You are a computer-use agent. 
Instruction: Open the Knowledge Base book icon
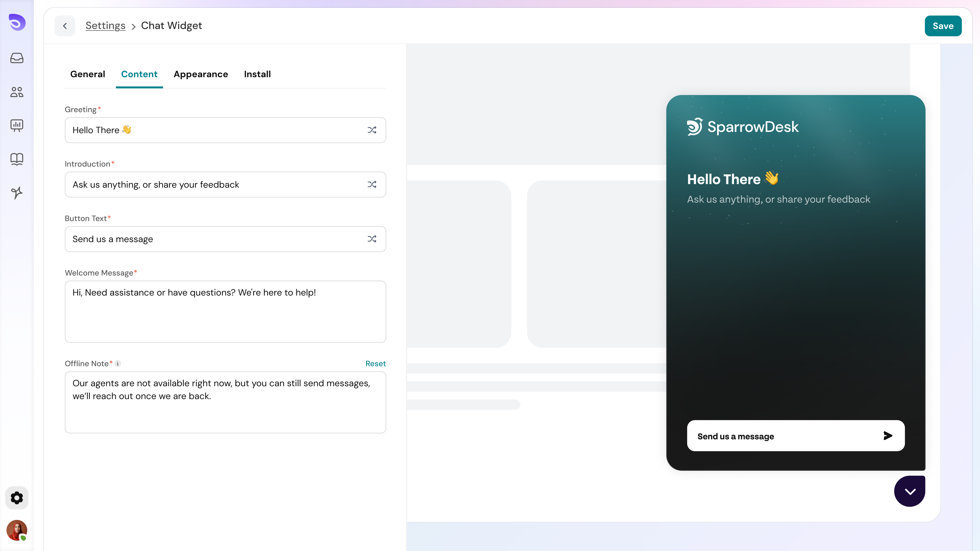pyautogui.click(x=16, y=159)
